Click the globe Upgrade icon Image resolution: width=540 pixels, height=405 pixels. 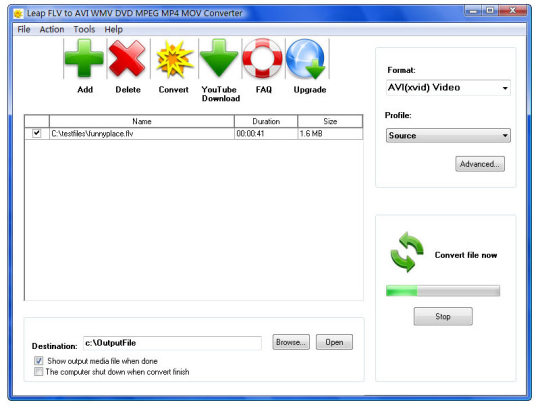pyautogui.click(x=306, y=59)
